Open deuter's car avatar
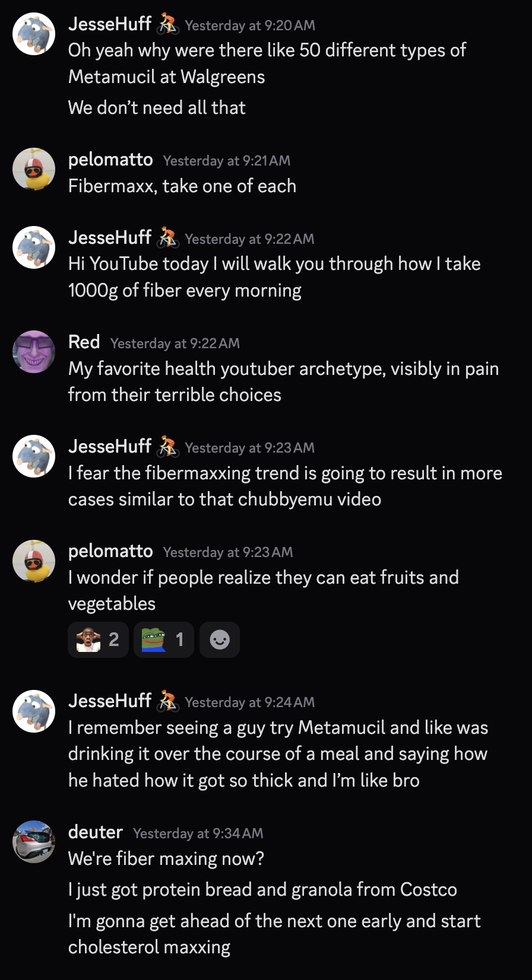The width and height of the screenshot is (532, 980). [34, 841]
